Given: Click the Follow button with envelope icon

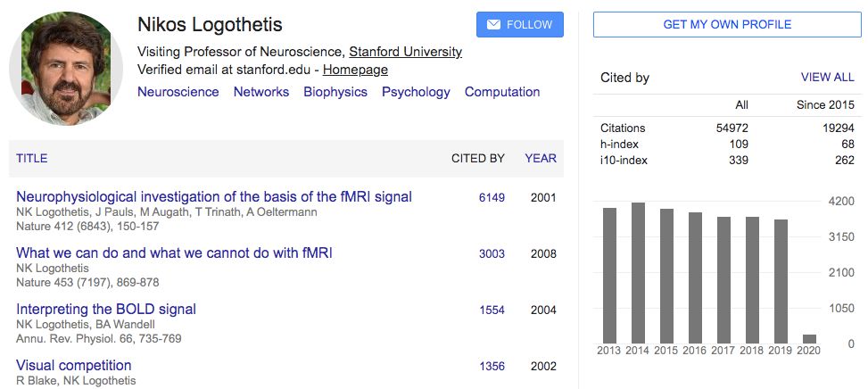Looking at the screenshot, I should tap(520, 25).
